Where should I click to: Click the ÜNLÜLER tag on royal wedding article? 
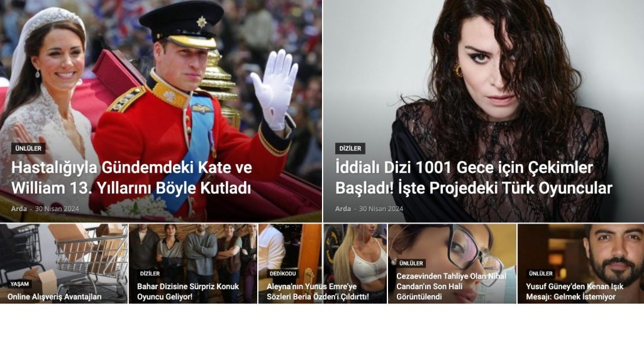(28, 148)
